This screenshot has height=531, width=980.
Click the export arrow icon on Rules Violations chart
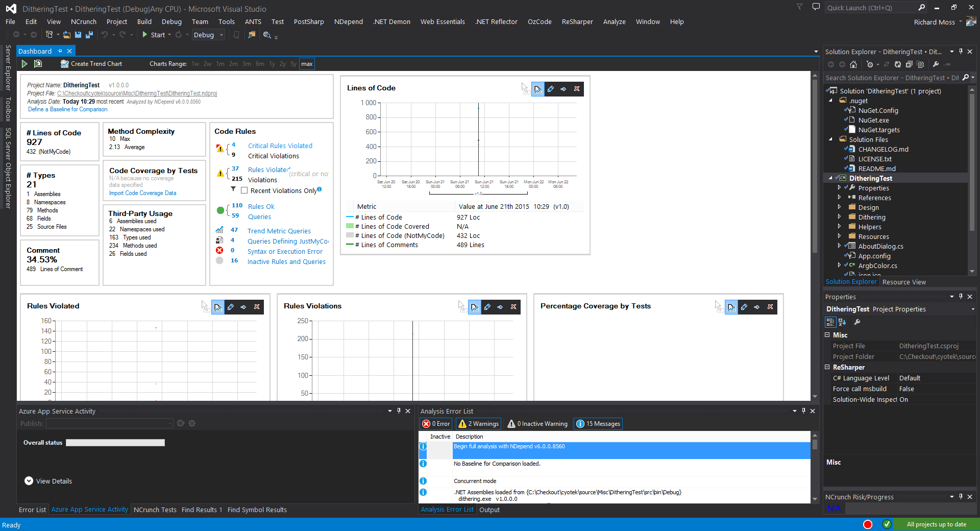(x=500, y=307)
